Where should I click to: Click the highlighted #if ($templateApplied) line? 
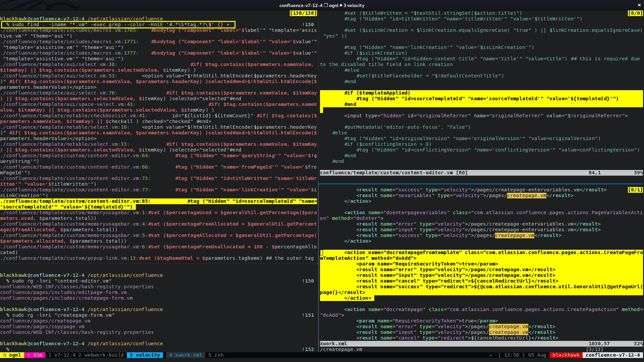pos(377,93)
